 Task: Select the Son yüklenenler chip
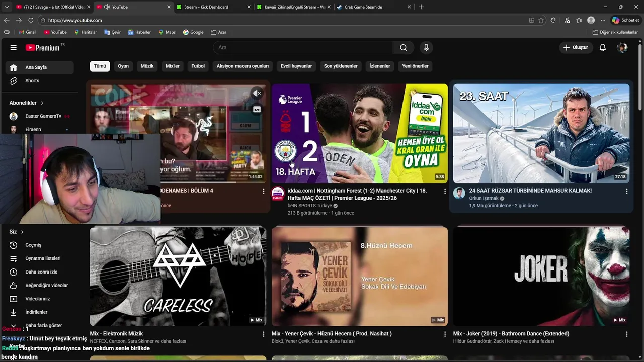coord(341,66)
